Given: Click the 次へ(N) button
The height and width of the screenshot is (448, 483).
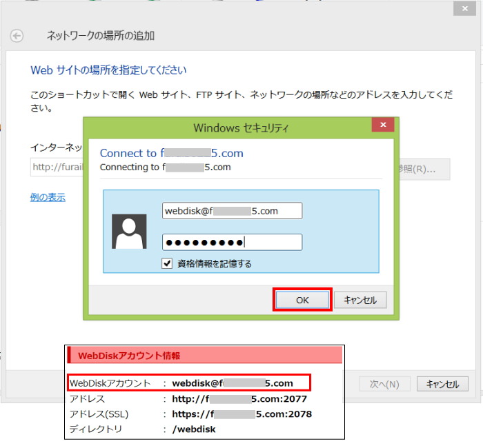Looking at the screenshot, I should point(384,384).
